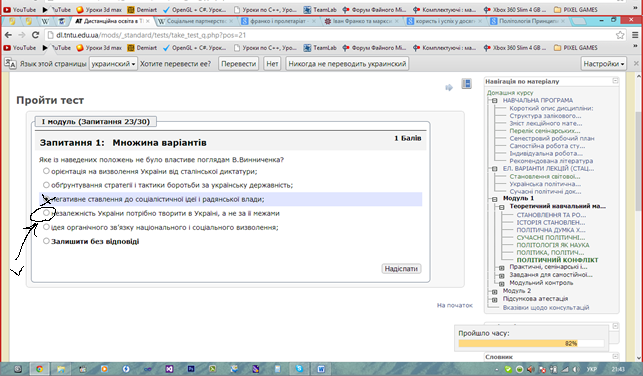The width and height of the screenshot is (643, 376).
Task: Open the Настройки dropdown
Action: click(x=604, y=64)
